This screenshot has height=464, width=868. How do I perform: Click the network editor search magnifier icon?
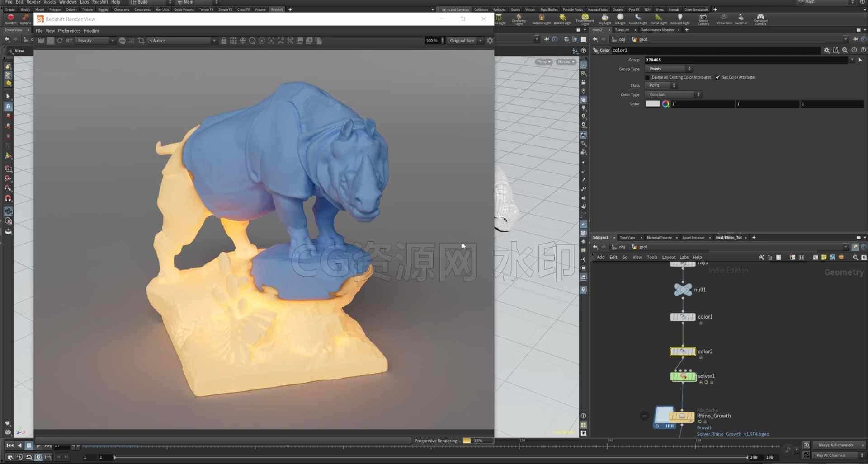click(855, 257)
